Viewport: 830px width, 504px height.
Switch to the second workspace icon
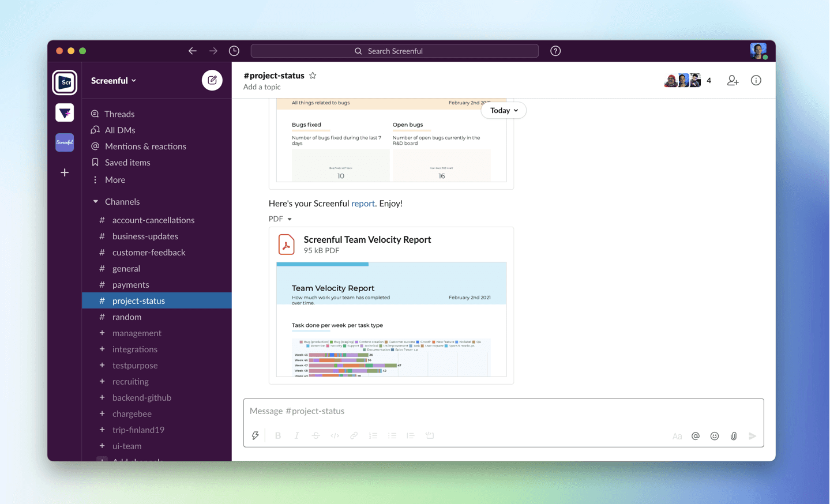(x=65, y=112)
